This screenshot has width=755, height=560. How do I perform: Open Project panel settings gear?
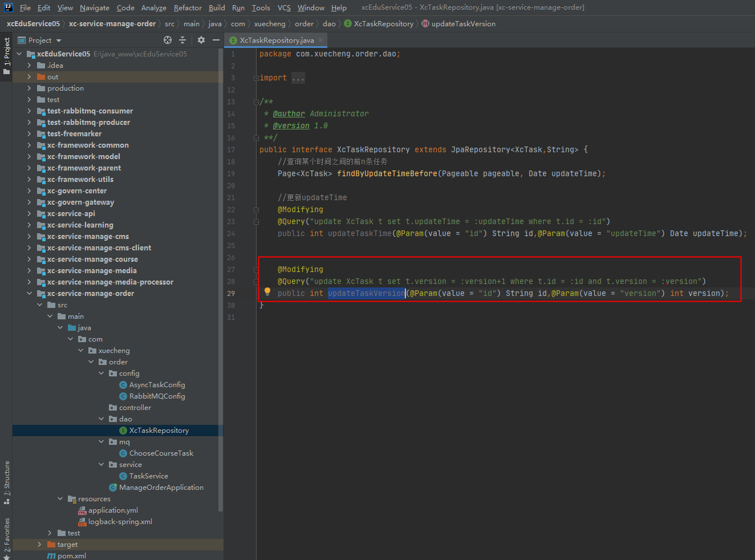(x=201, y=40)
